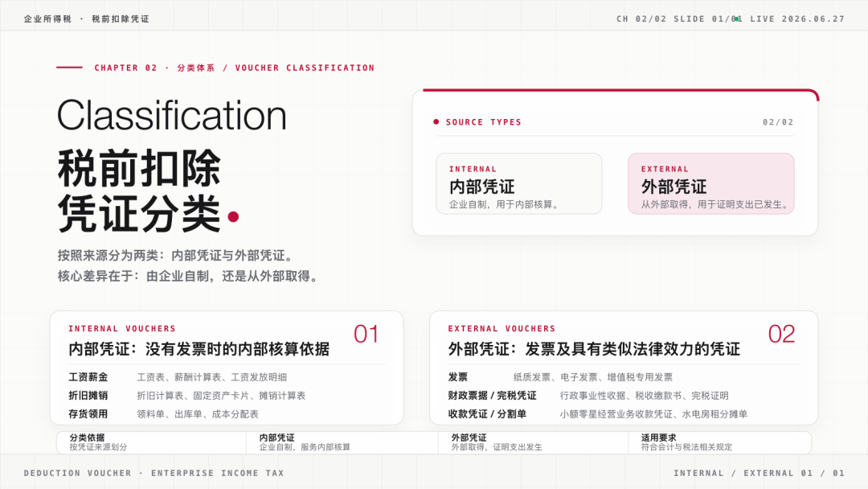Click the CH 02/02 header text

coord(641,18)
